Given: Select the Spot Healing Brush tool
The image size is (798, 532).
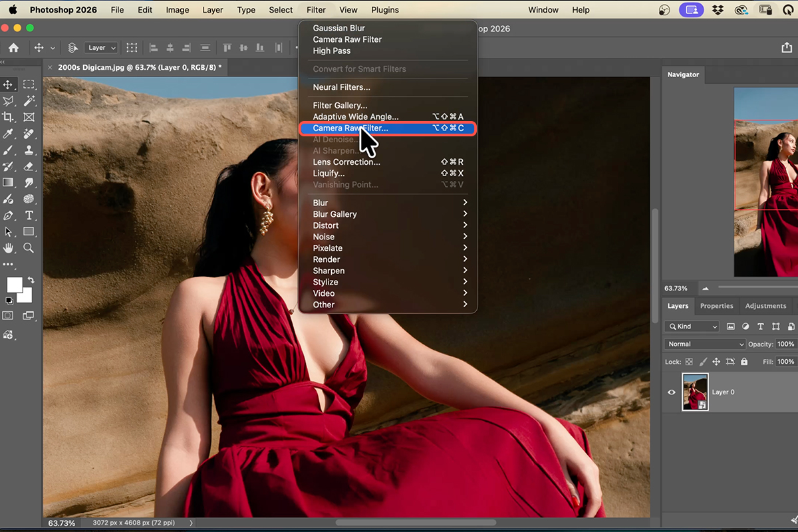Looking at the screenshot, I should click(x=29, y=134).
